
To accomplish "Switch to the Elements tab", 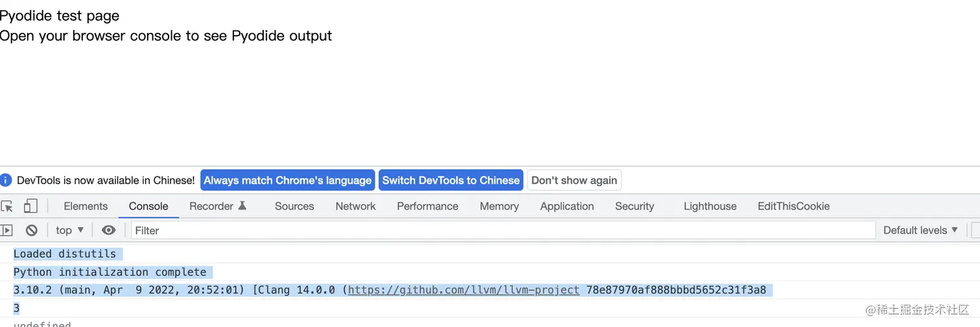I will [86, 206].
